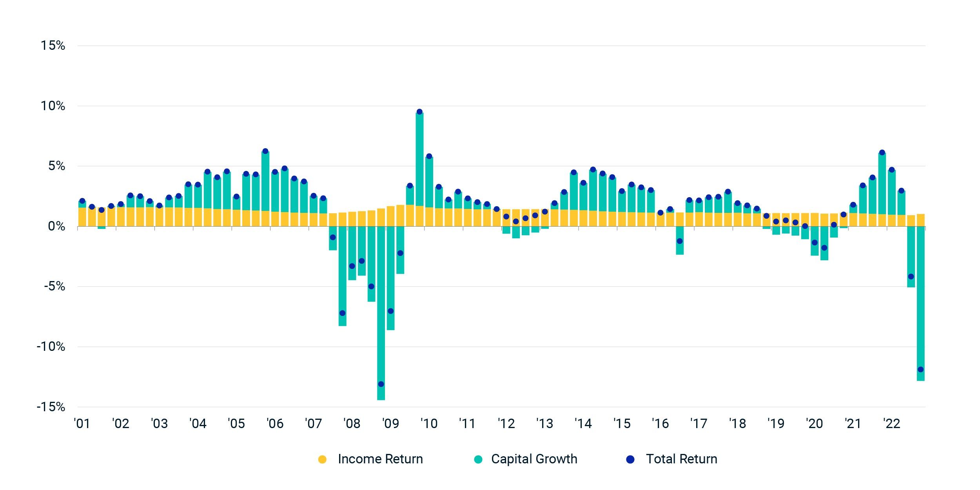Click the teal Capital Growth legend dot
This screenshot has width=980, height=490.
(x=478, y=459)
